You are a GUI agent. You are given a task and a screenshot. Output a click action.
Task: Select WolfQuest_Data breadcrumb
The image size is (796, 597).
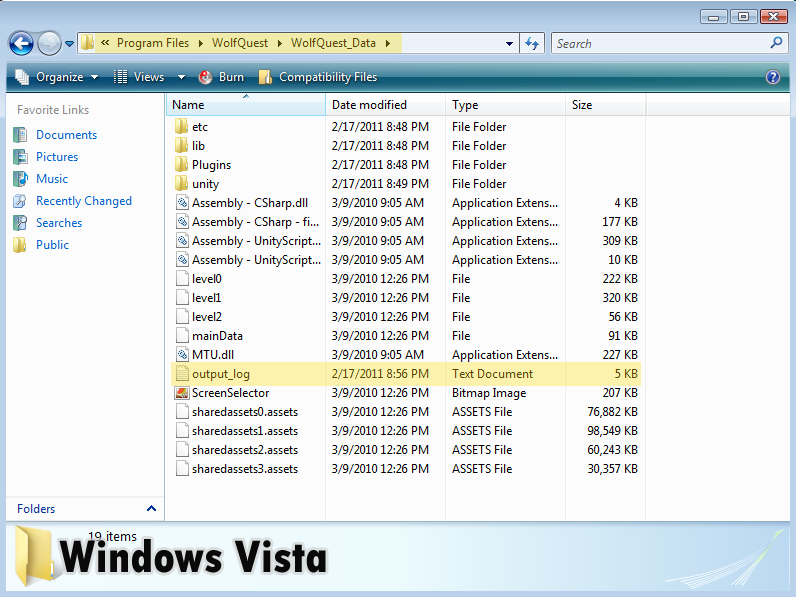333,43
